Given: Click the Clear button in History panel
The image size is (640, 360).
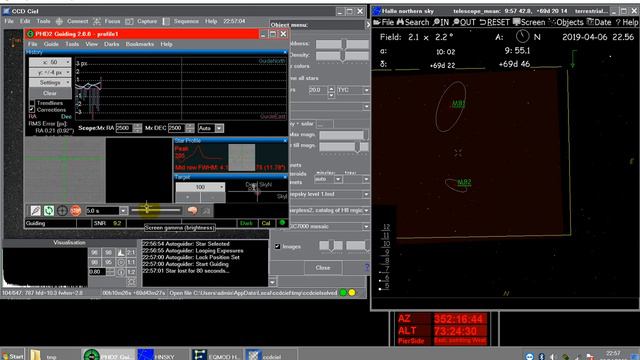Looking at the screenshot, I should pos(50,93).
